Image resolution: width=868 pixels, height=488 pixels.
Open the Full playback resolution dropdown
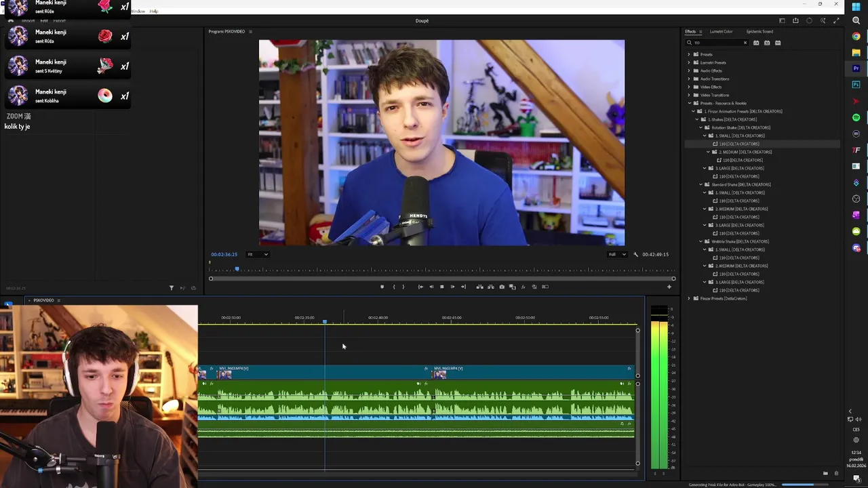coord(616,254)
